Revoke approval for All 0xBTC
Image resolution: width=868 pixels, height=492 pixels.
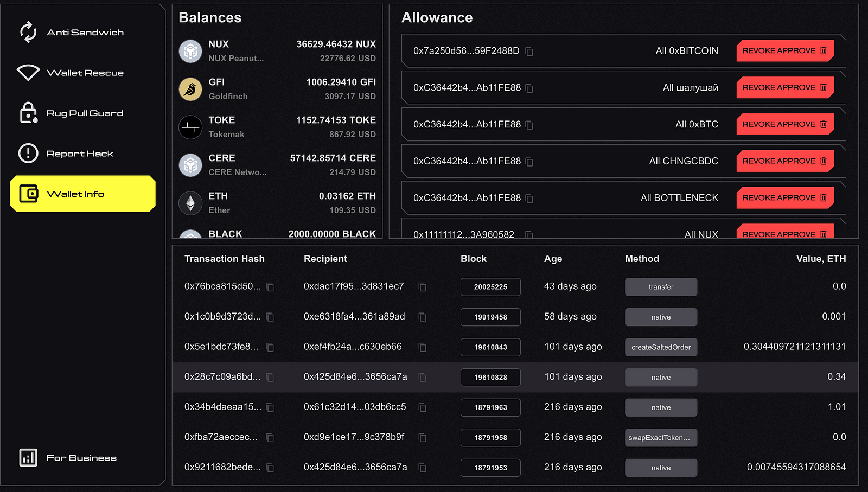785,124
